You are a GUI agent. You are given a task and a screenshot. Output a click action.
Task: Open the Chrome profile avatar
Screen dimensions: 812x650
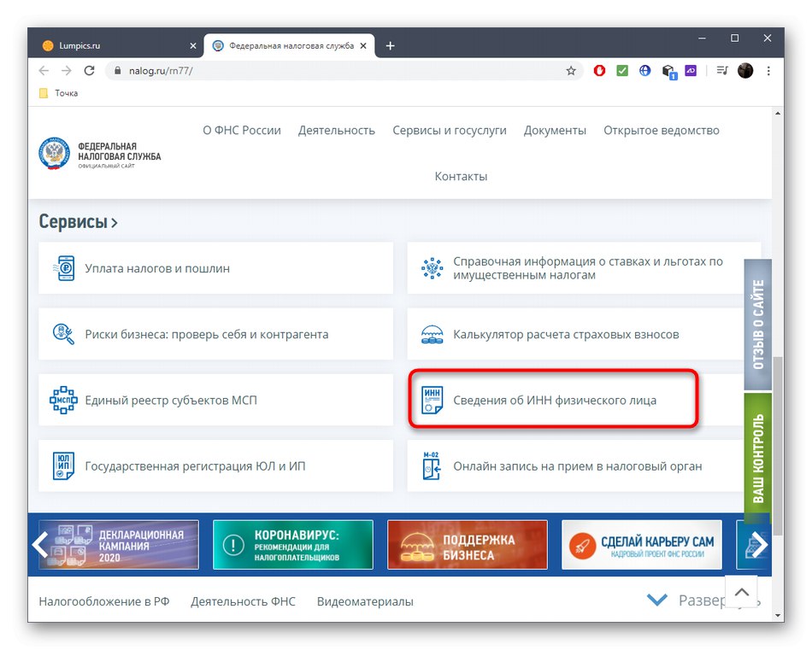745,71
